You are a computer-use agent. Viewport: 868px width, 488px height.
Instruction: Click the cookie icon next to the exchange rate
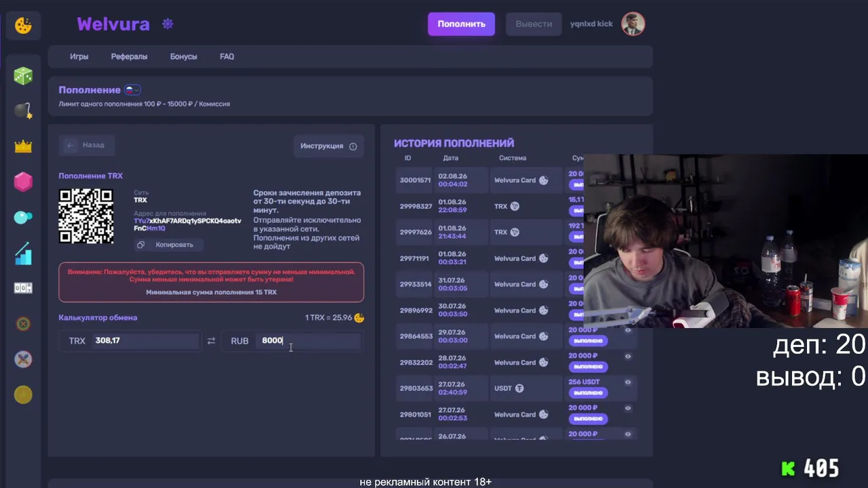tap(359, 317)
